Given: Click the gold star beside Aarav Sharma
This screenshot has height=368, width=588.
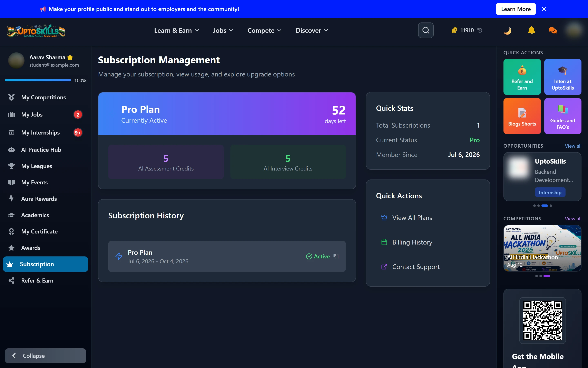Looking at the screenshot, I should (70, 57).
